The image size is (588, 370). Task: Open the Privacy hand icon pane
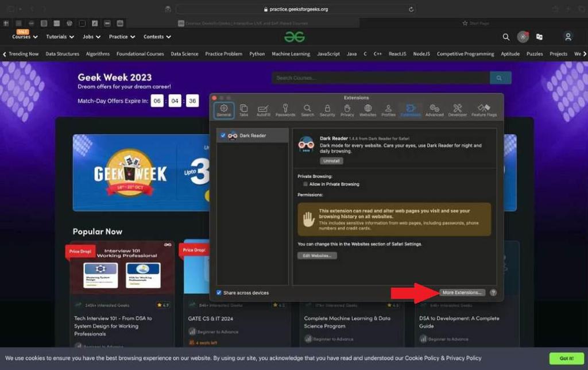(347, 111)
